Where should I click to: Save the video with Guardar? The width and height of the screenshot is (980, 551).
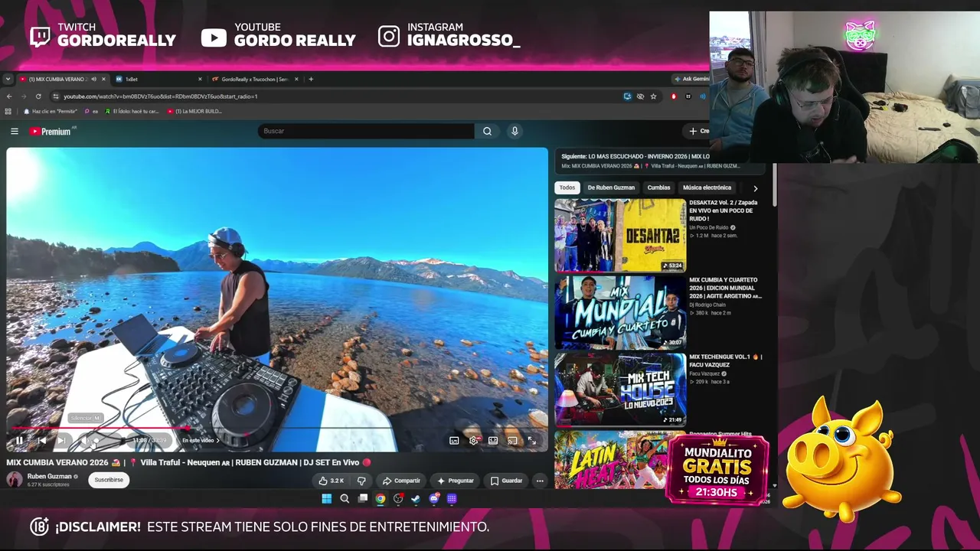[506, 481]
